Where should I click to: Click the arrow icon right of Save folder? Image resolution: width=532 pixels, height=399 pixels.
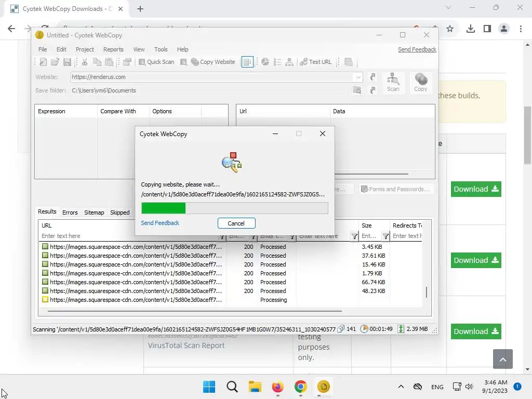pyautogui.click(x=373, y=90)
